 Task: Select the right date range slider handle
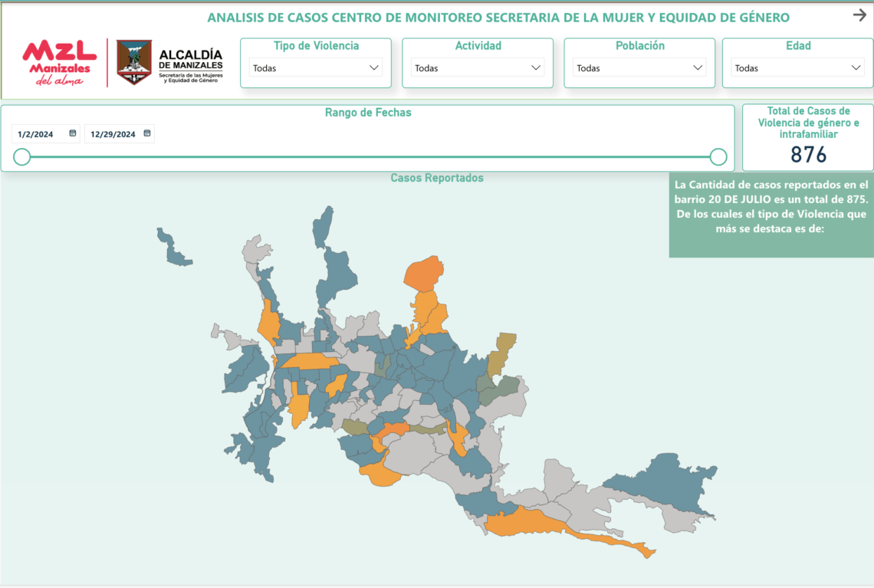(x=718, y=157)
